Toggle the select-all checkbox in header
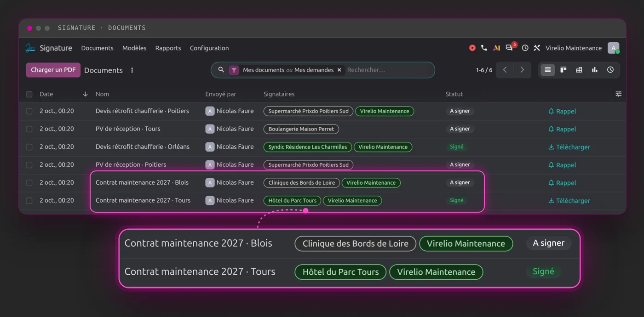 [x=29, y=94]
